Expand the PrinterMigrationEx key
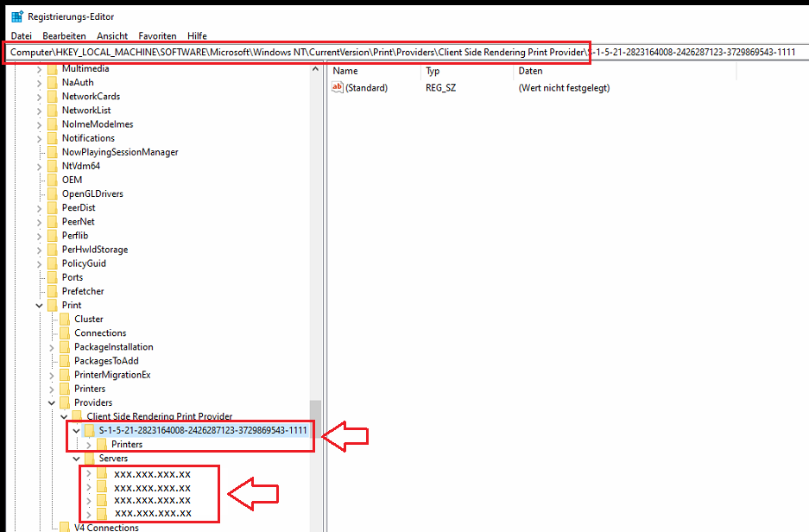Viewport: 809px width, 532px height. (52, 375)
